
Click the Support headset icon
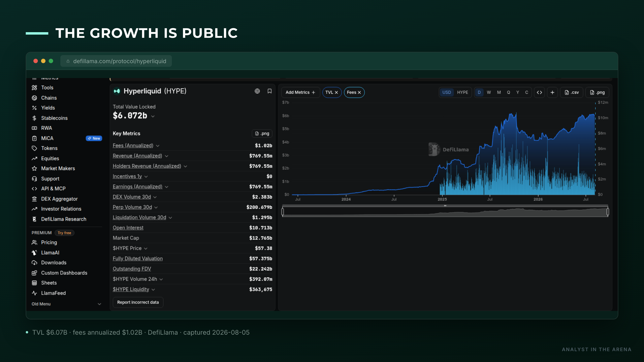pyautogui.click(x=34, y=179)
